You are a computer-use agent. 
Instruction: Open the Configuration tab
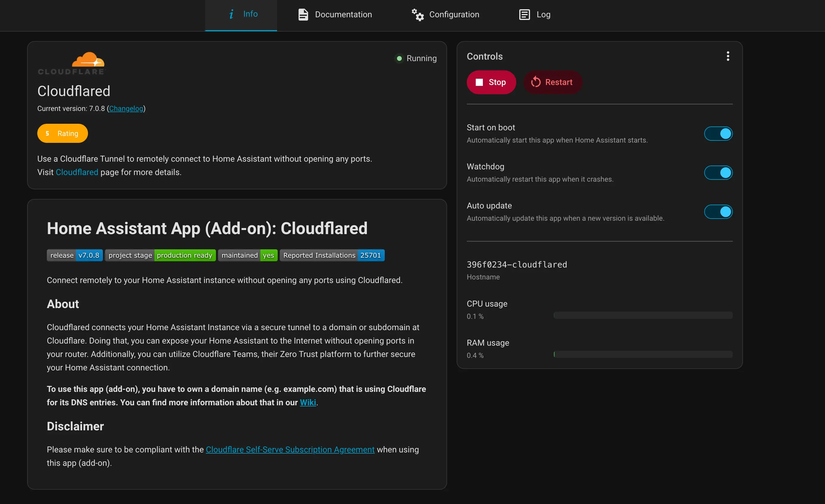pyautogui.click(x=445, y=15)
